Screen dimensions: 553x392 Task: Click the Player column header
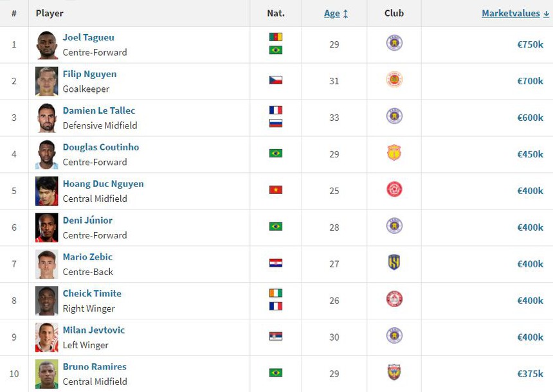point(50,13)
